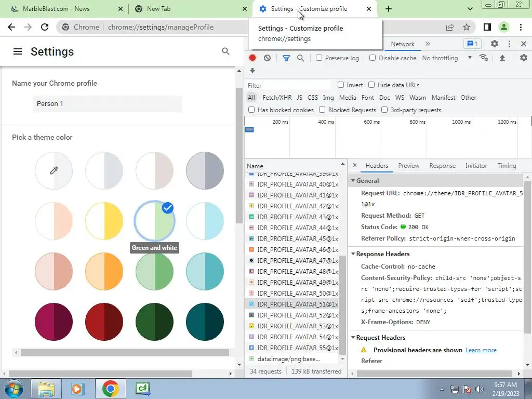
Task: Click the share page icon
Action: click(x=450, y=27)
